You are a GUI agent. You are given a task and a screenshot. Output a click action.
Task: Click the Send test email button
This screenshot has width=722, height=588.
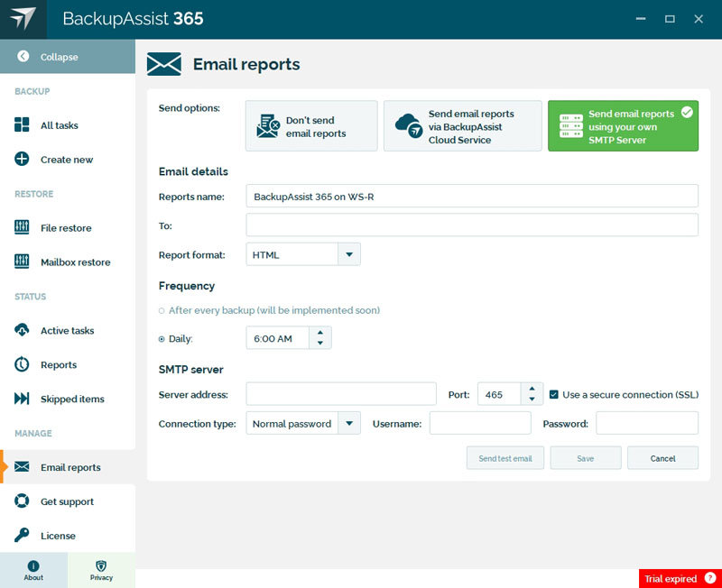tap(505, 458)
